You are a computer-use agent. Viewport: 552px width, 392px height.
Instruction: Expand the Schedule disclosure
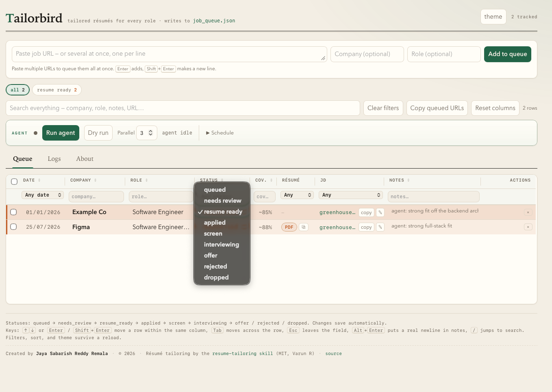point(220,133)
